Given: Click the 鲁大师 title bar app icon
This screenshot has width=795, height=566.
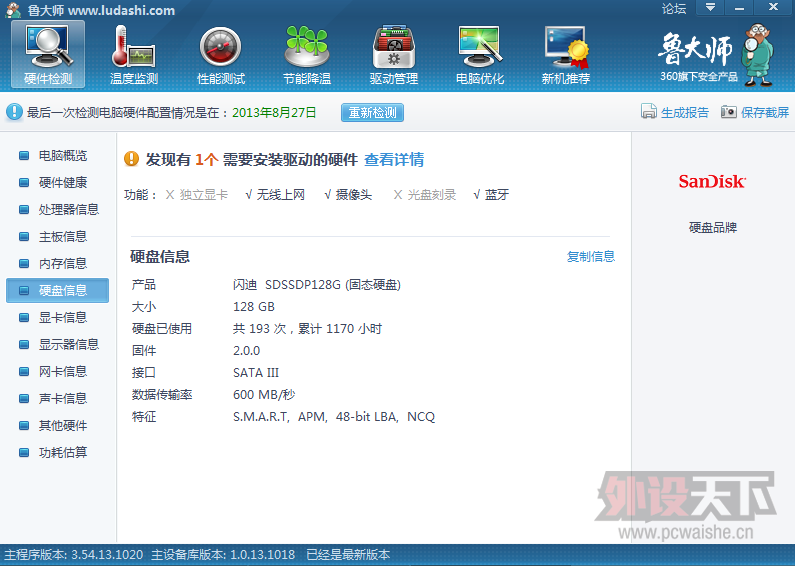Looking at the screenshot, I should (14, 10).
